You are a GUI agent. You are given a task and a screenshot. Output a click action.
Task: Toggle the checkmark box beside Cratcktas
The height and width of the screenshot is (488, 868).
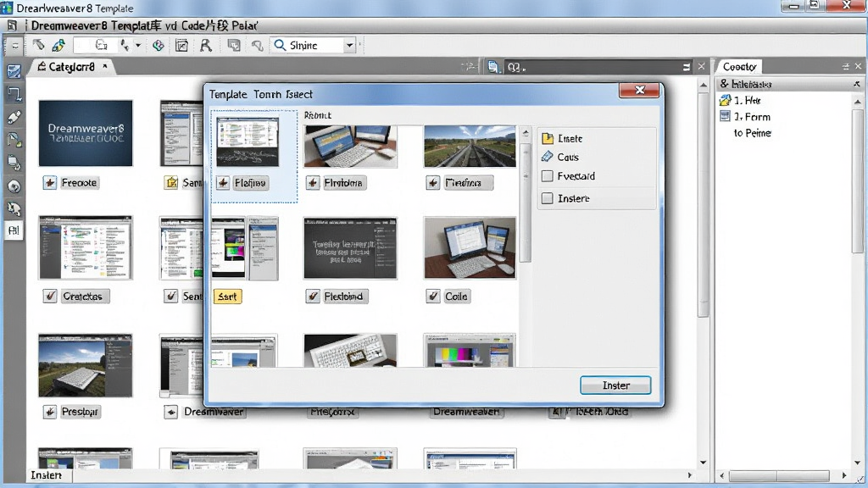[50, 296]
